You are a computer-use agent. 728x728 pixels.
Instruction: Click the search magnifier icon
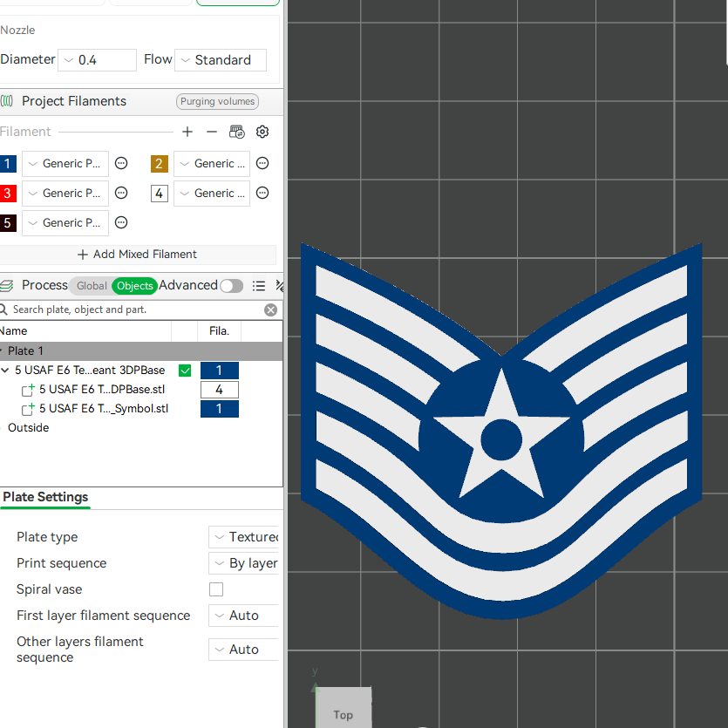[3, 310]
